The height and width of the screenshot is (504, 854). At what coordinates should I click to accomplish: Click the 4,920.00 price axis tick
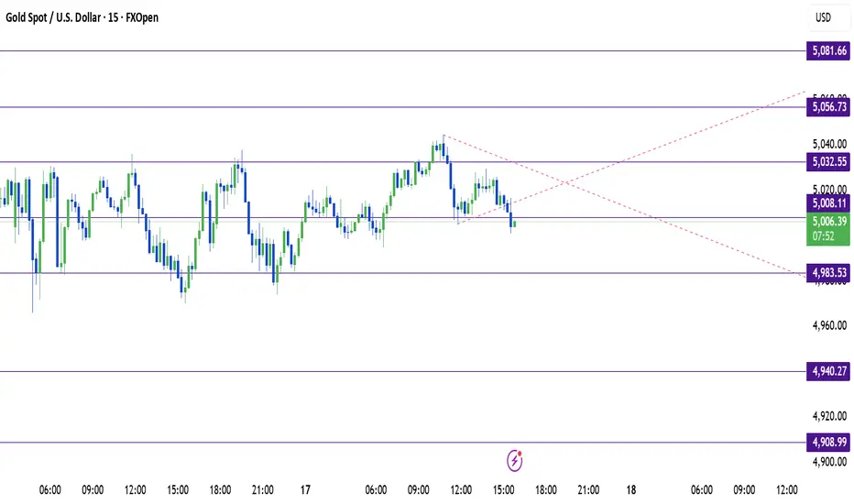(827, 415)
